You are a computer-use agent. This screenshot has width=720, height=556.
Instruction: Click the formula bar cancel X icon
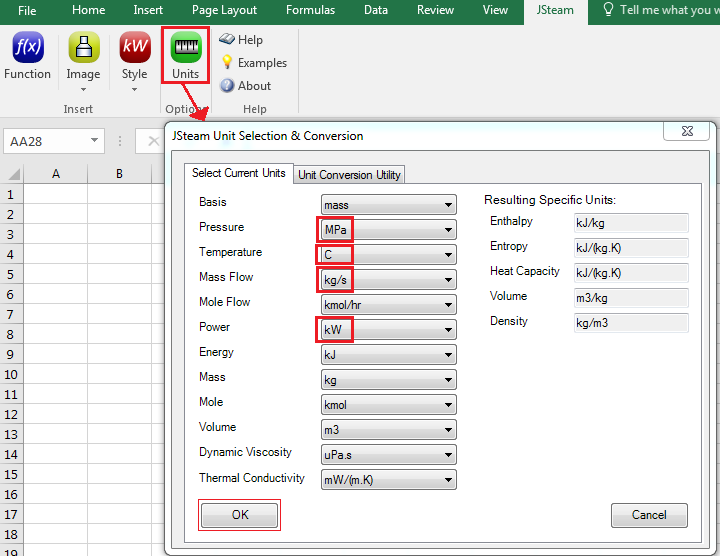pos(154,141)
